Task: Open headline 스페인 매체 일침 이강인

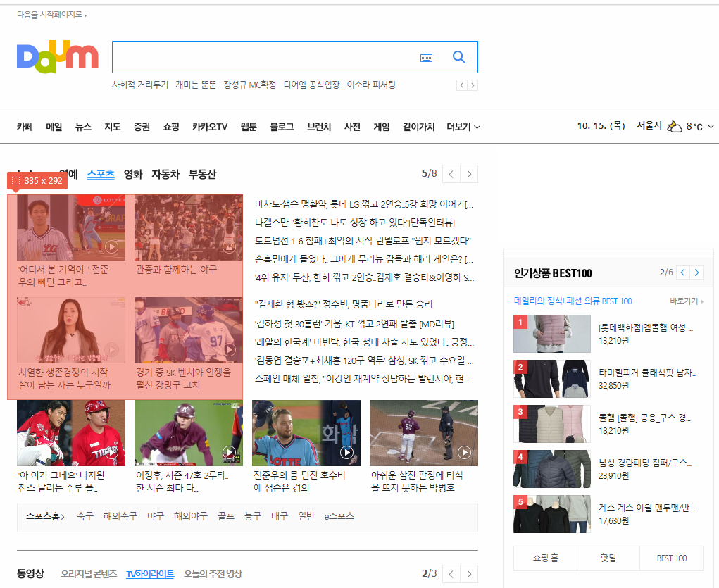Action: click(x=362, y=379)
